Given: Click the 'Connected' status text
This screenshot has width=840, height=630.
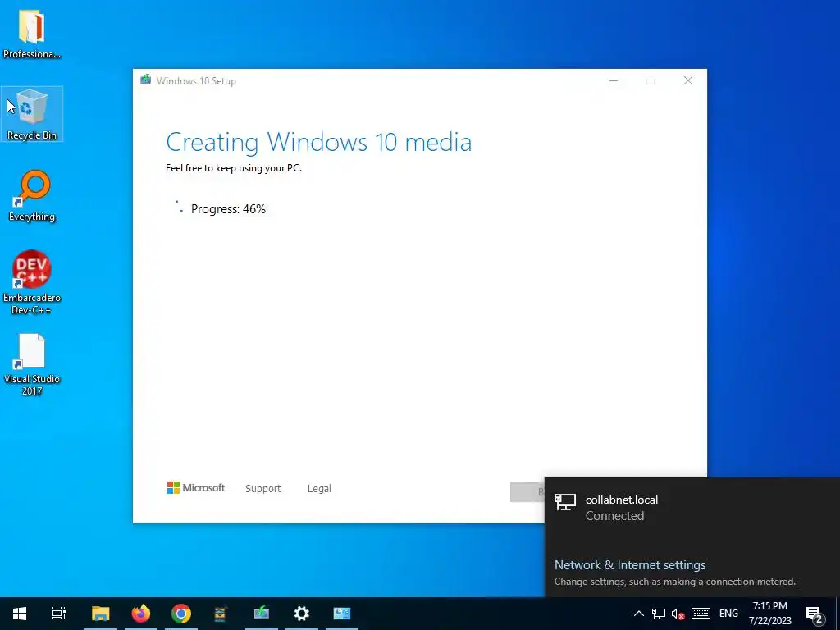Looking at the screenshot, I should [614, 516].
